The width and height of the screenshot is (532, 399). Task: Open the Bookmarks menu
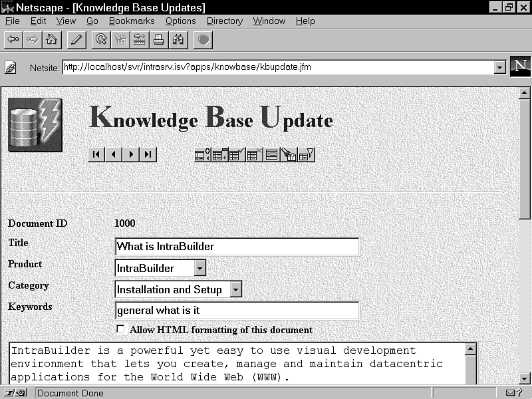(x=131, y=21)
